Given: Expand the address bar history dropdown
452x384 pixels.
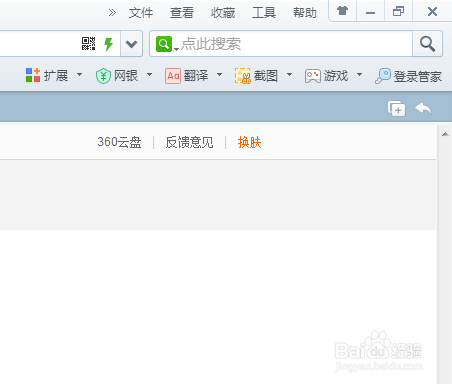Looking at the screenshot, I should (132, 44).
